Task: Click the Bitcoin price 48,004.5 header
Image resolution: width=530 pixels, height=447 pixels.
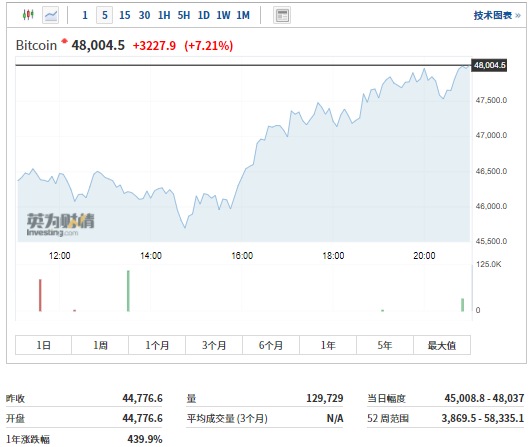Action: coord(98,45)
